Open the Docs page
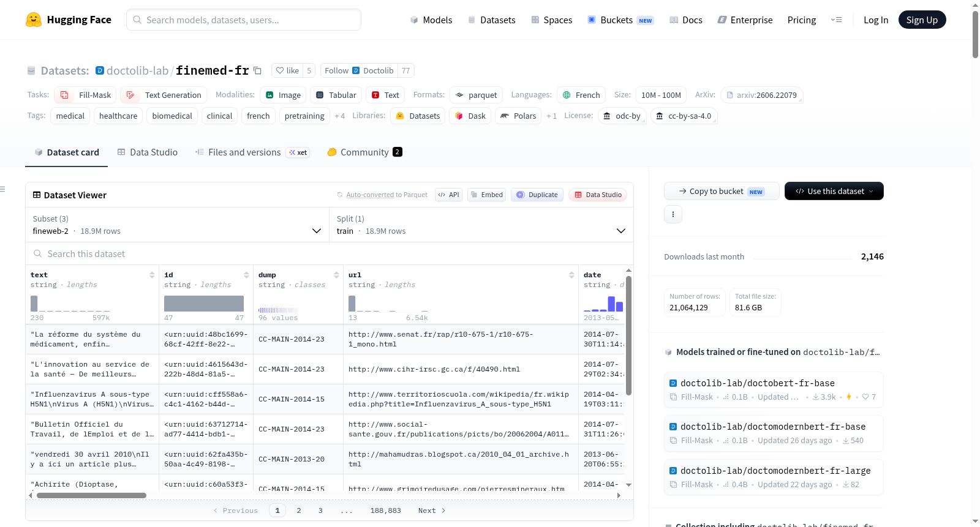Image resolution: width=980 pixels, height=527 pixels. click(686, 20)
